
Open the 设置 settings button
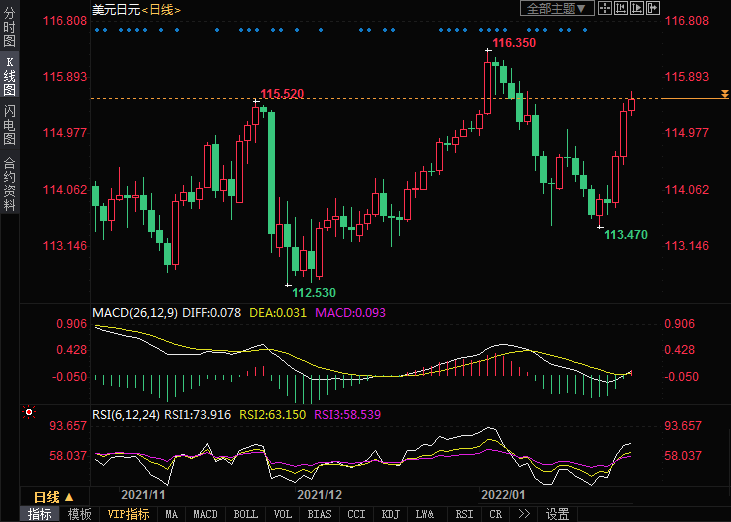pyautogui.click(x=557, y=514)
